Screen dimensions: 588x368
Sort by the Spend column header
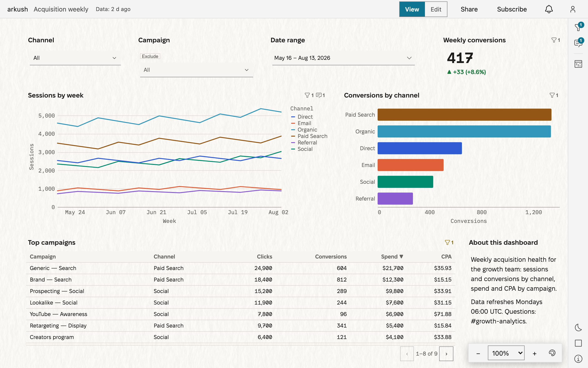pyautogui.click(x=392, y=256)
